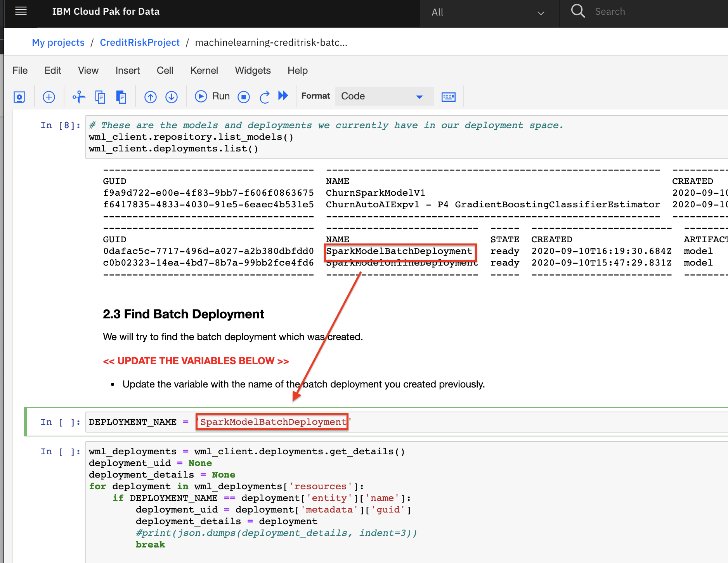Click the search magnifier icon

tap(578, 11)
